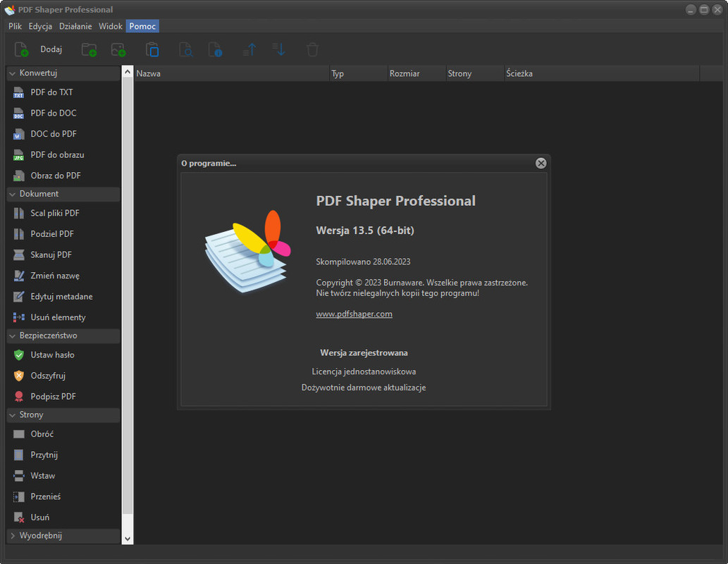This screenshot has height=564, width=728.
Task: Click the DOC do PDF icon
Action: point(18,134)
